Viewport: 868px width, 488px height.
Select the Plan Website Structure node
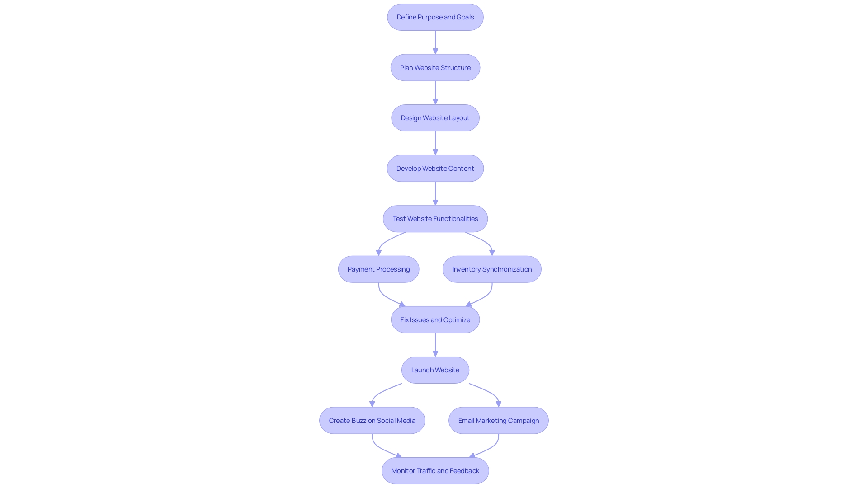click(x=434, y=67)
